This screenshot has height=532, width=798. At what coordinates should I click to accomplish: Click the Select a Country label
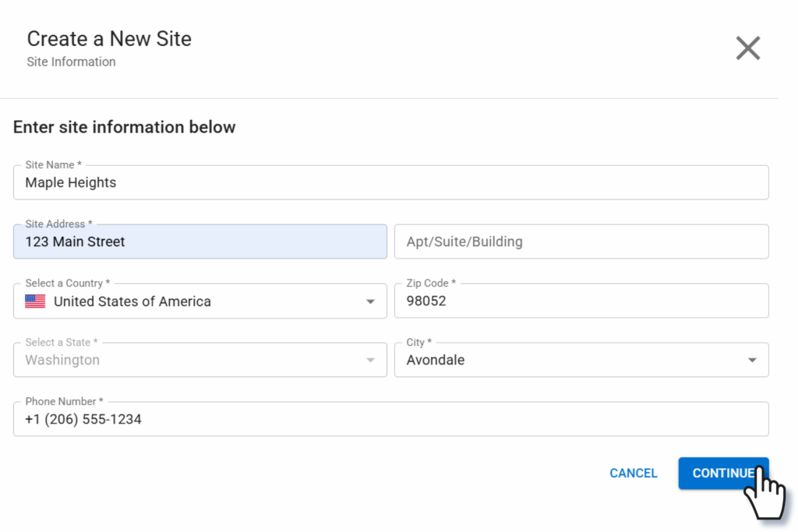(x=67, y=284)
